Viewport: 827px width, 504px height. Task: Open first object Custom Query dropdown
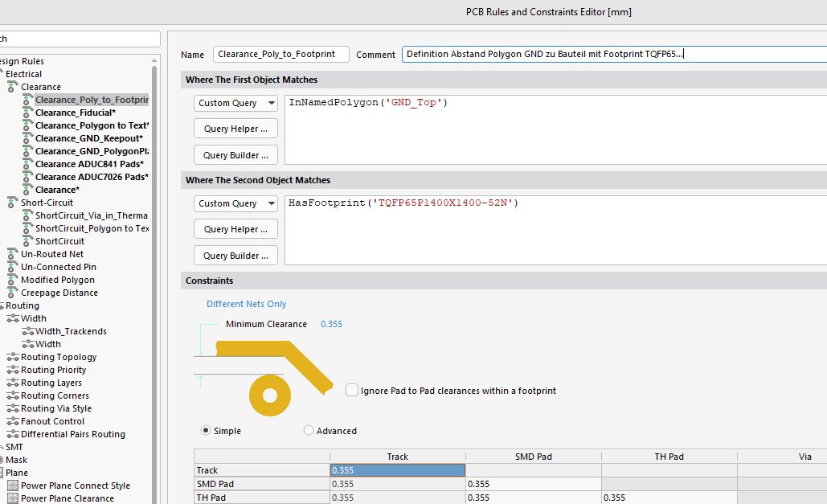coord(235,103)
